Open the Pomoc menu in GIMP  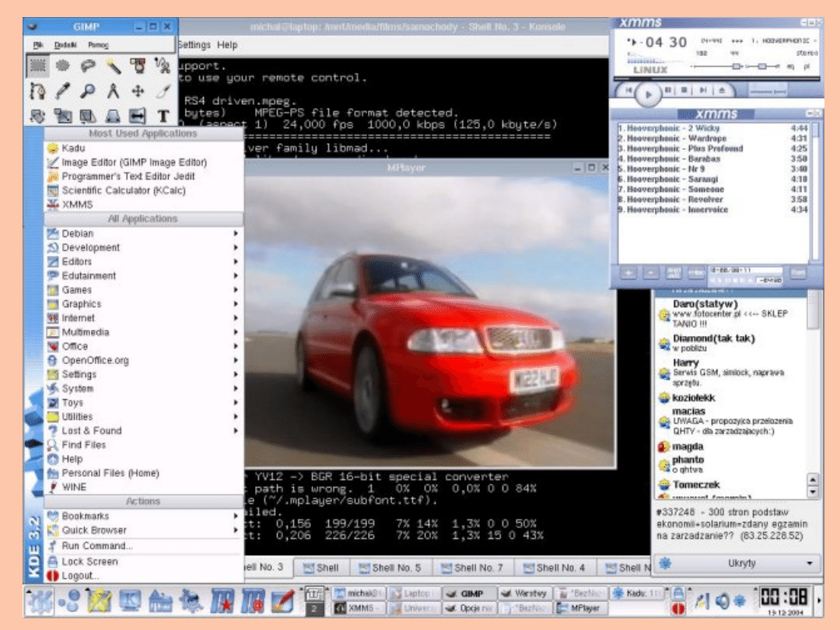coord(98,45)
